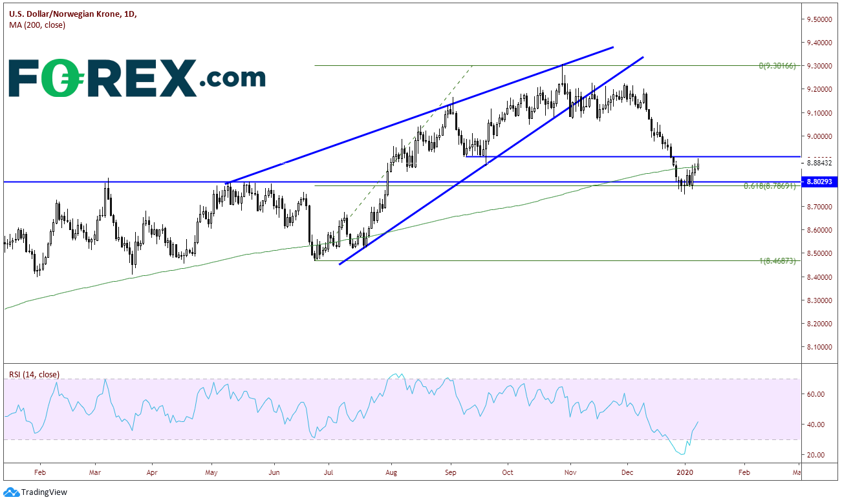The width and height of the screenshot is (842, 504).
Task: Click the 8.88432 current price label
Action: tap(820, 163)
